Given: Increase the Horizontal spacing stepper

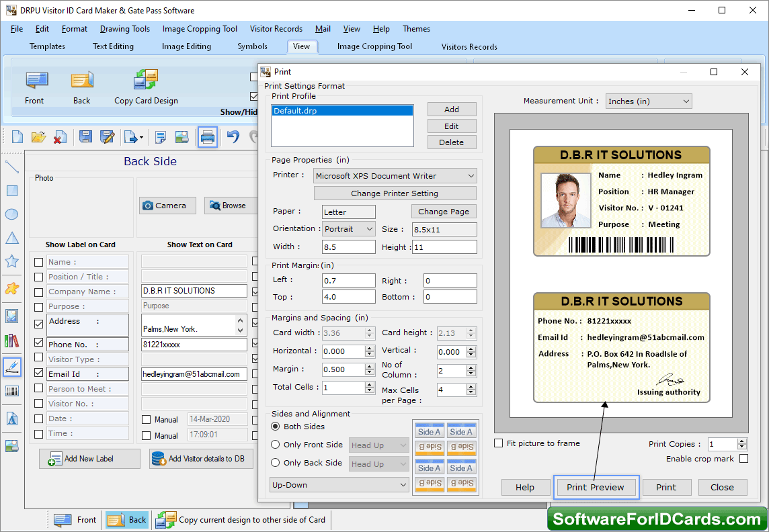Looking at the screenshot, I should click(370, 349).
